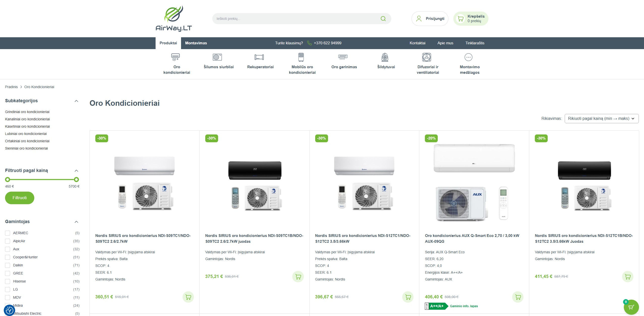Image resolution: width=644 pixels, height=316 pixels.
Task: Open Tinklaraštis in the navigation bar
Action: [x=475, y=43]
